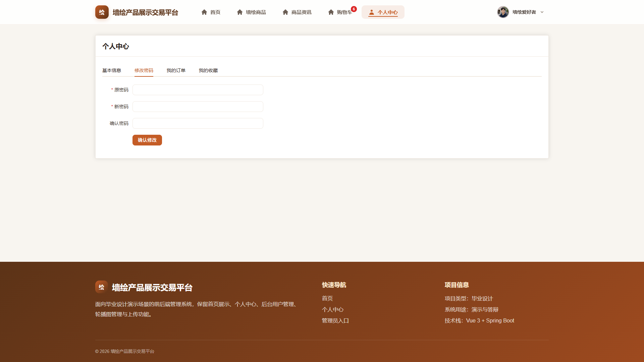Focus the 确认密码 input field
The image size is (644, 362).
click(198, 123)
